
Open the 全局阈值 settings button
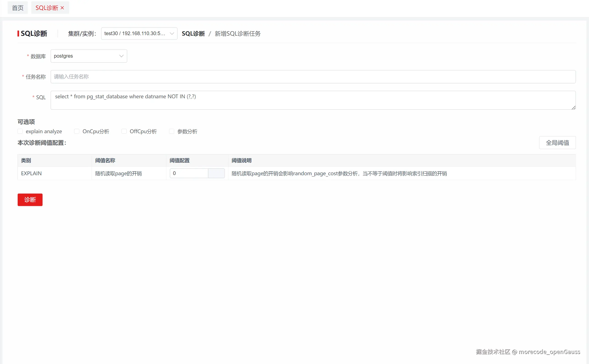click(x=557, y=143)
